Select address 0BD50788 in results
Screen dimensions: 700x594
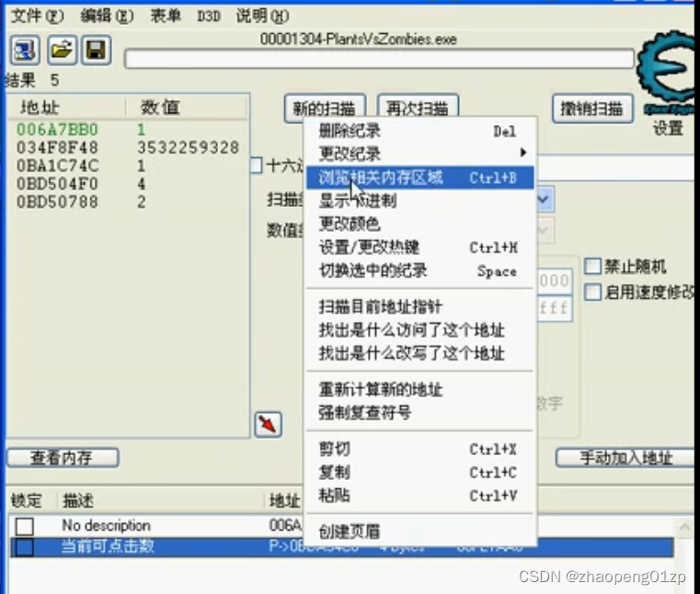tap(57, 201)
